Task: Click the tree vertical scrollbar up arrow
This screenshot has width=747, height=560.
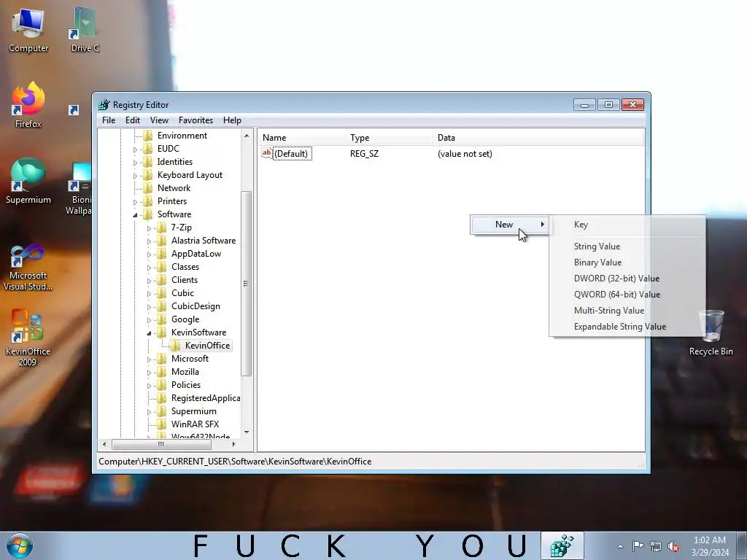Action: pos(247,136)
